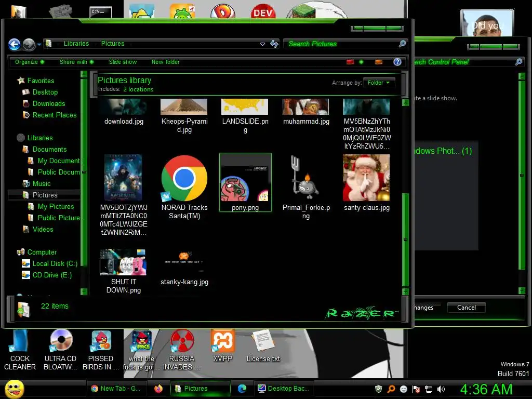Screen dimensions: 532x399
Task: Select Libraries in navigation pane
Action: [x=40, y=138]
